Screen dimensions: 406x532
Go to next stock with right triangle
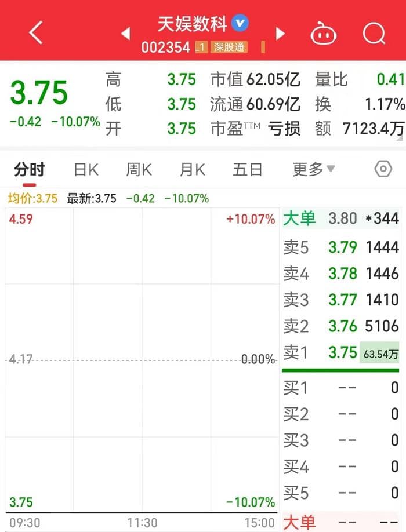coord(281,34)
